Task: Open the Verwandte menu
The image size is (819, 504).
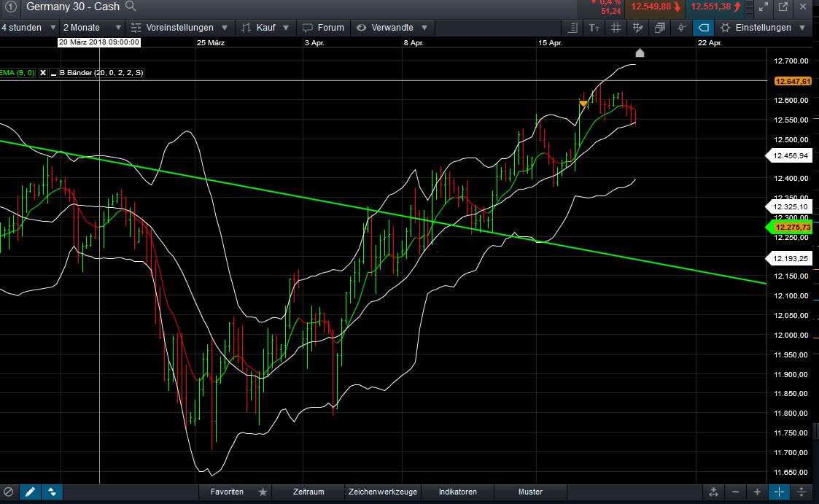Action: [392, 28]
